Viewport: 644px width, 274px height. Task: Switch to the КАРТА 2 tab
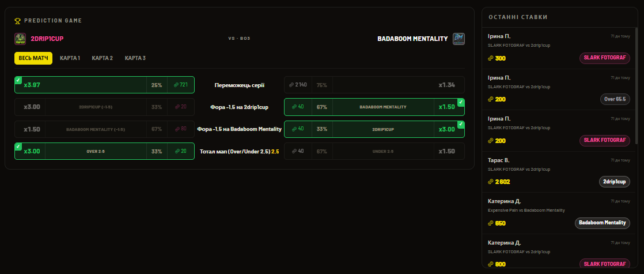(103, 58)
